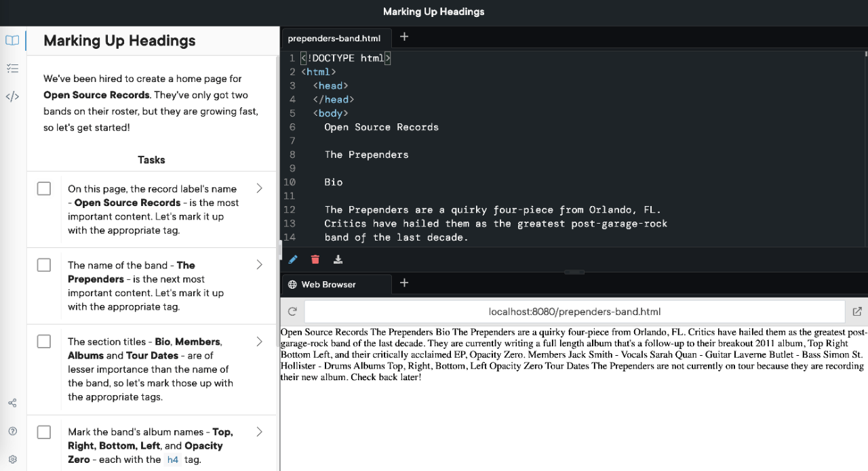Expand the Prependers task chevron
Screen dimensions: 868x471
click(x=259, y=265)
